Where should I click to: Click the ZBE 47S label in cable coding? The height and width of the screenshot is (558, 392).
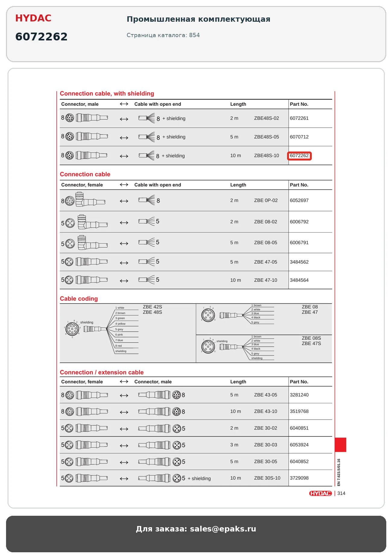coord(311,344)
